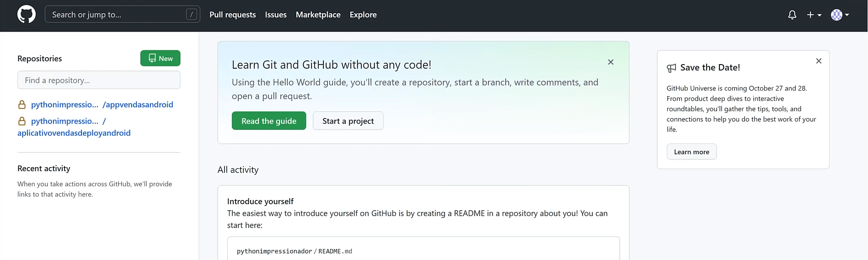Select the Recent activity heading

pyautogui.click(x=44, y=168)
